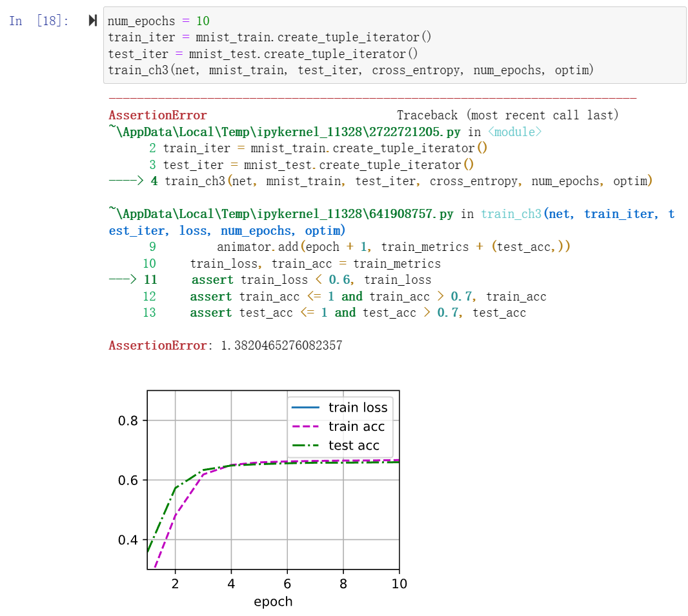The image size is (688, 616).
Task: Click the line 'test_iter = mnist_test.create_tuple_iterator()'
Action: coord(263,54)
